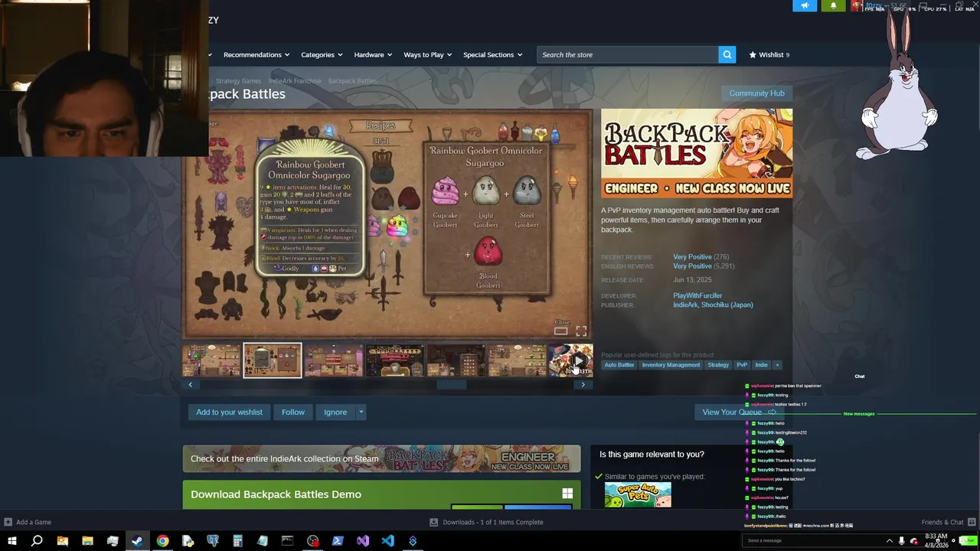Click the theater-mode rectangle icon under Close
Screen dimensions: 980x551
tap(560, 331)
